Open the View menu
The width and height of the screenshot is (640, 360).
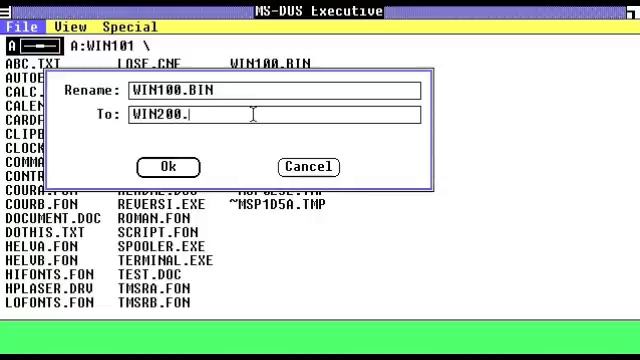(70, 27)
